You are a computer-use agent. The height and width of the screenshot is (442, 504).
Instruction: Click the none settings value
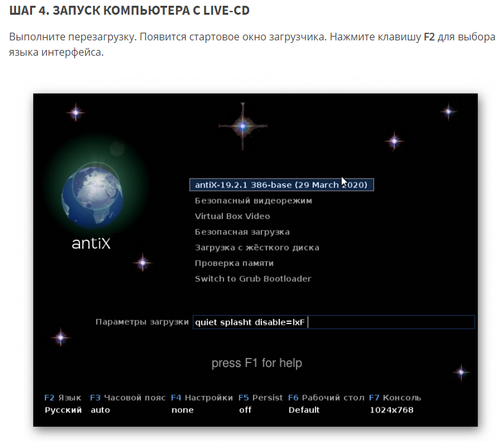click(183, 410)
